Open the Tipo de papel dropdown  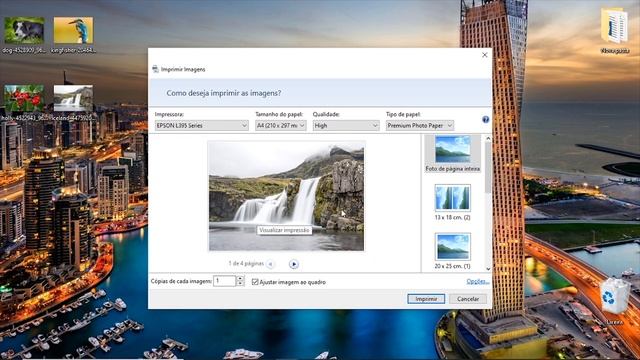point(420,125)
